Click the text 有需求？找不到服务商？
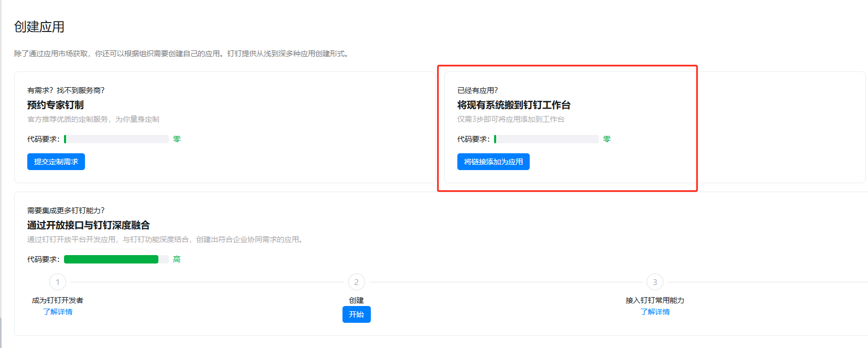Viewport: 868px width, 348px height. coord(66,90)
